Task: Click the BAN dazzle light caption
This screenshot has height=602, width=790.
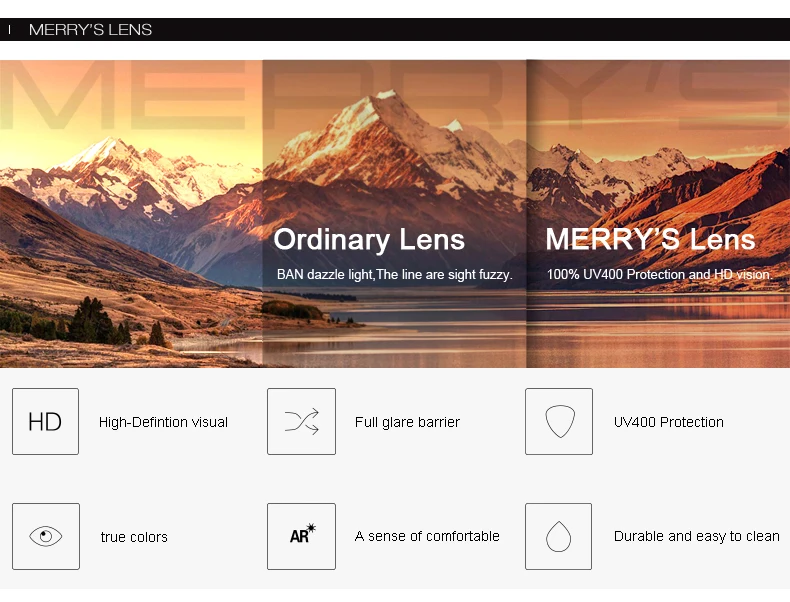Action: 394,275
